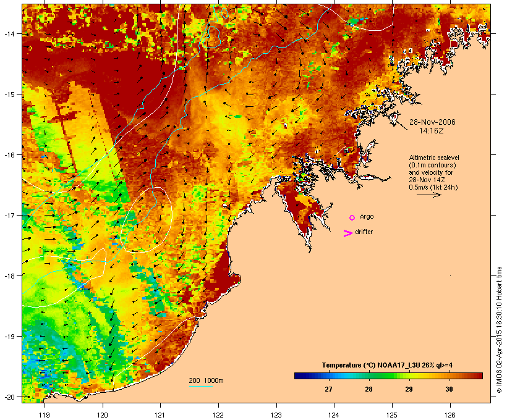Click the 'Altimetric sealevel' caption line

[434, 157]
